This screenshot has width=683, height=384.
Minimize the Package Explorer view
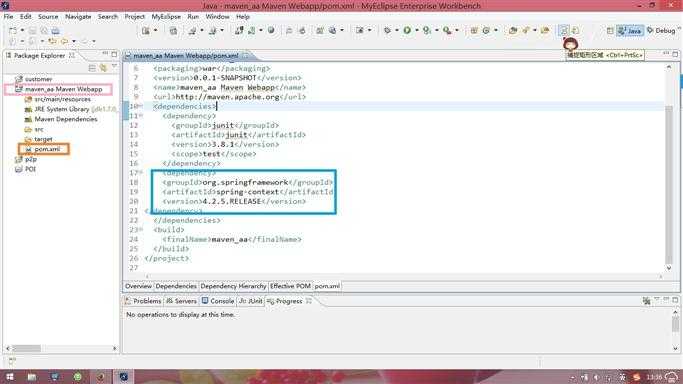click(x=105, y=54)
